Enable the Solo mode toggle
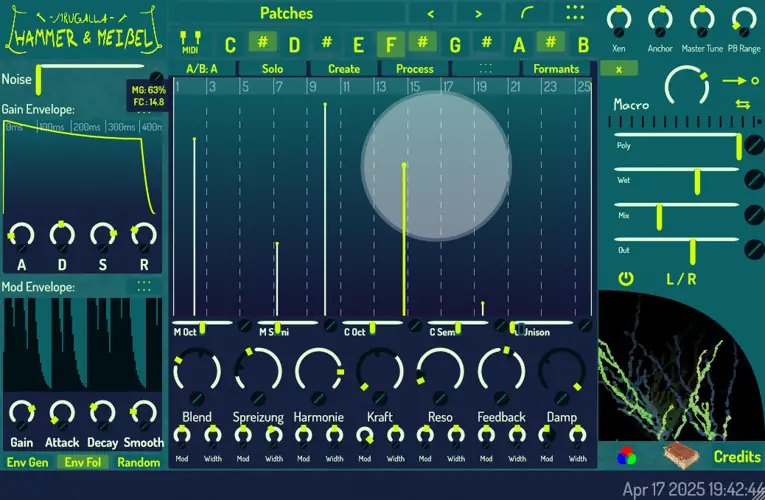 pyautogui.click(x=272, y=69)
